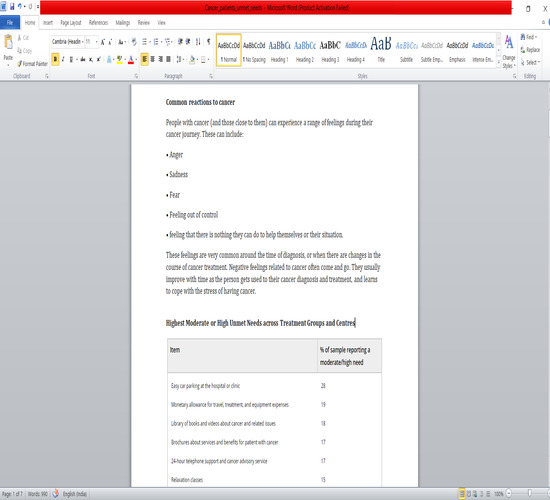The width and height of the screenshot is (550, 500).
Task: Click the Paste clipboard icon
Action: pos(8,42)
